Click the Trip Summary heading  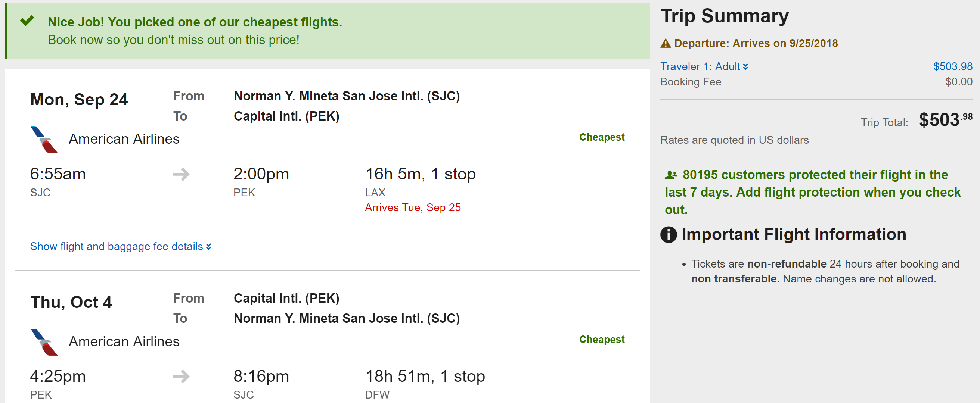click(x=724, y=16)
